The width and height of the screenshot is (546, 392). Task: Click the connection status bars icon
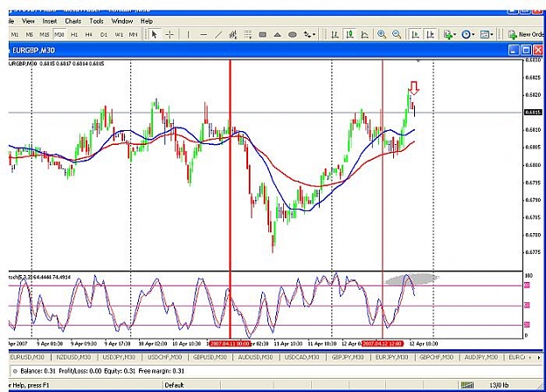[467, 385]
